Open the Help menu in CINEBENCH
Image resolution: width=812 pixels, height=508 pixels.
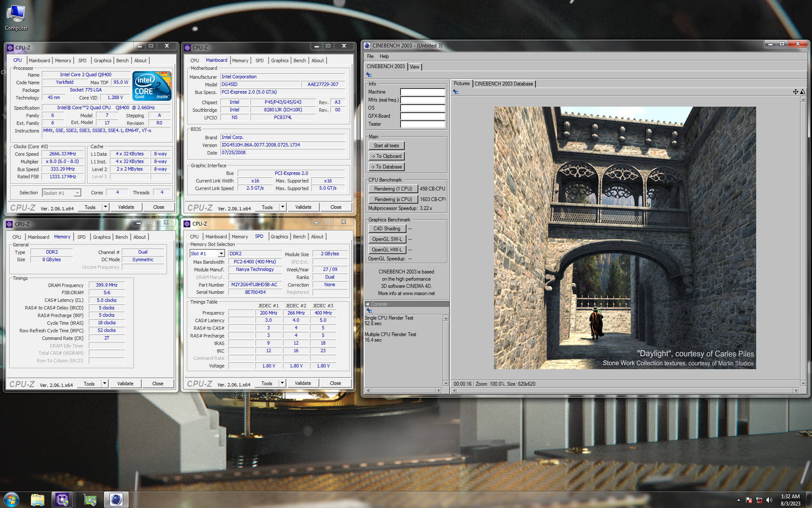click(384, 56)
